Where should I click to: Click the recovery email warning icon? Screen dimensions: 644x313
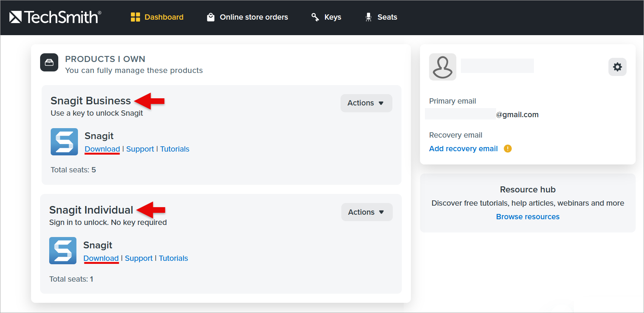(508, 149)
